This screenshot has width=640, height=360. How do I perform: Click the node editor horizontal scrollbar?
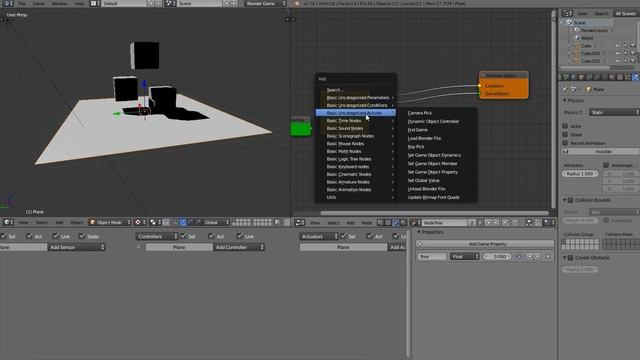434,213
